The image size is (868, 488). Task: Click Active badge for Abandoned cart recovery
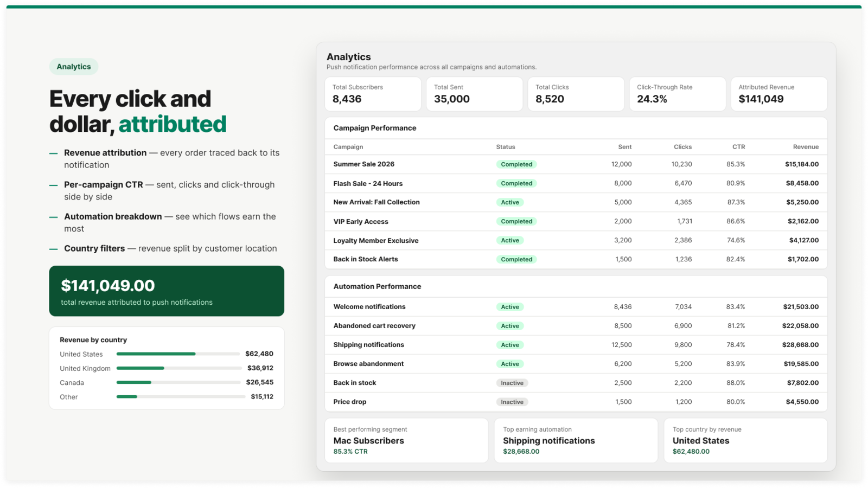click(510, 326)
